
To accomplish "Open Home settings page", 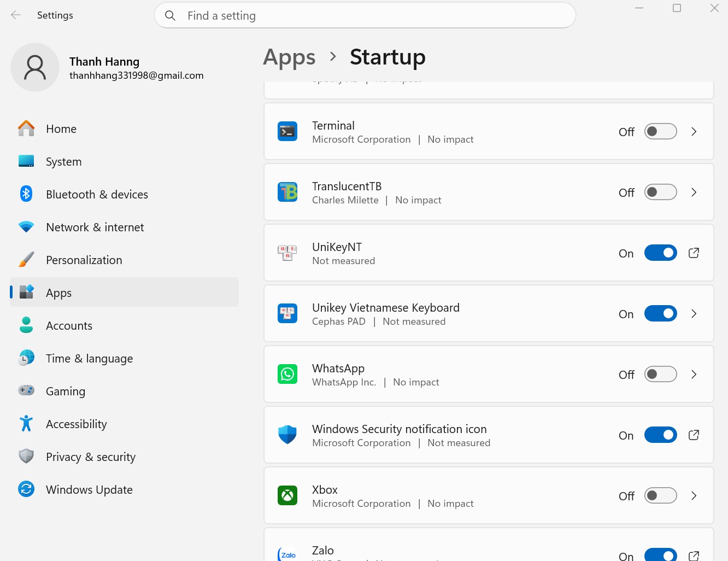I will (124, 128).
